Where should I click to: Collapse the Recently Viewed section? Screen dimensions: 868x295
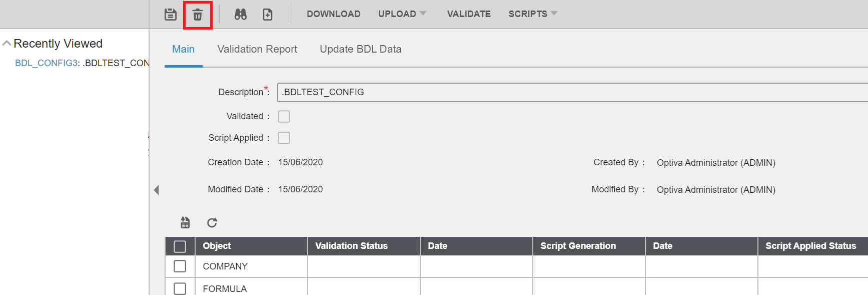click(x=7, y=44)
